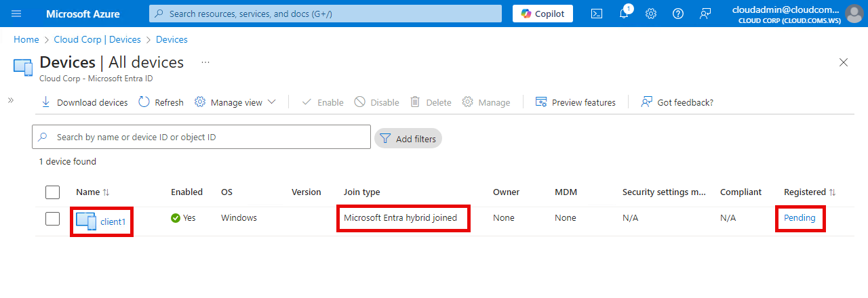The width and height of the screenshot is (868, 298).
Task: Open the Help question mark menu
Action: 678,14
